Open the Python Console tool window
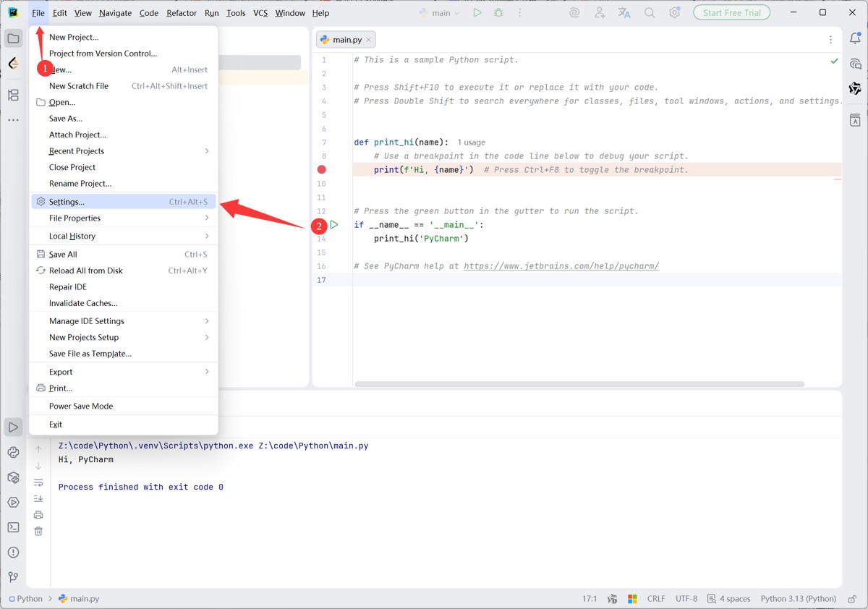Screen dimensions: 868x609 (13, 453)
